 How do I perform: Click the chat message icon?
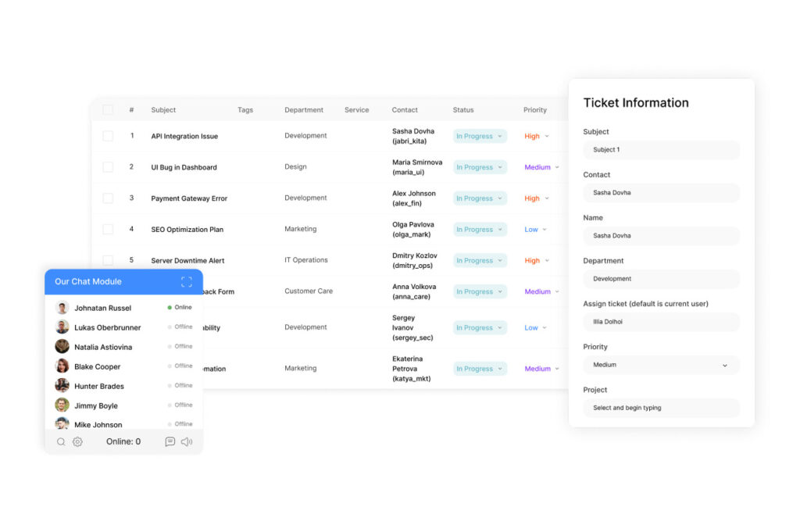point(170,442)
